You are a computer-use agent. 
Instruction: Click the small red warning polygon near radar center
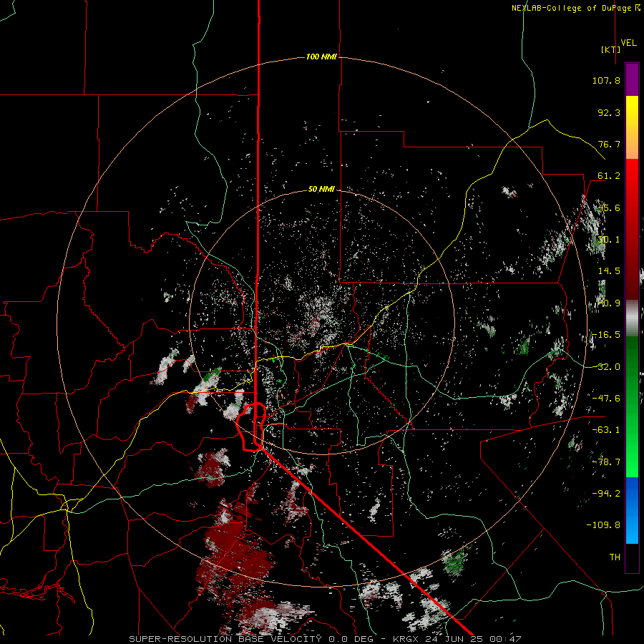[251, 427]
